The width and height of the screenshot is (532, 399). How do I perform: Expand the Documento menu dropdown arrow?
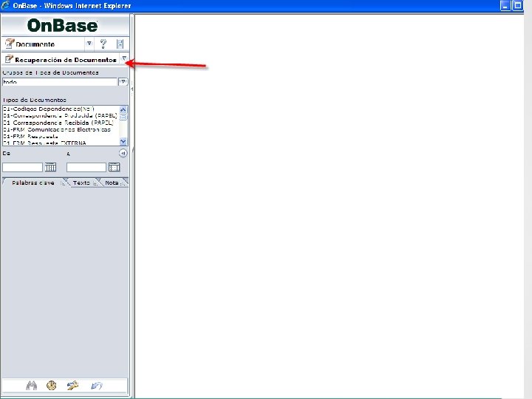[x=89, y=44]
